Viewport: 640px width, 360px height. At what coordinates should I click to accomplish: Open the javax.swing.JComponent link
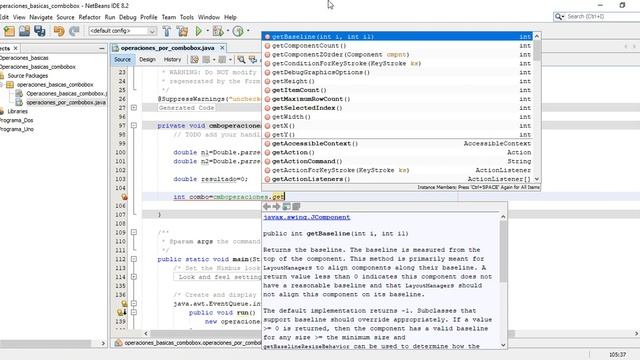pos(307,217)
